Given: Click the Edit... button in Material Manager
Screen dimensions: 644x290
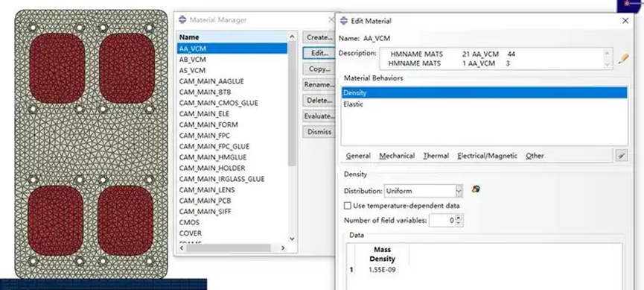Looking at the screenshot, I should 319,53.
